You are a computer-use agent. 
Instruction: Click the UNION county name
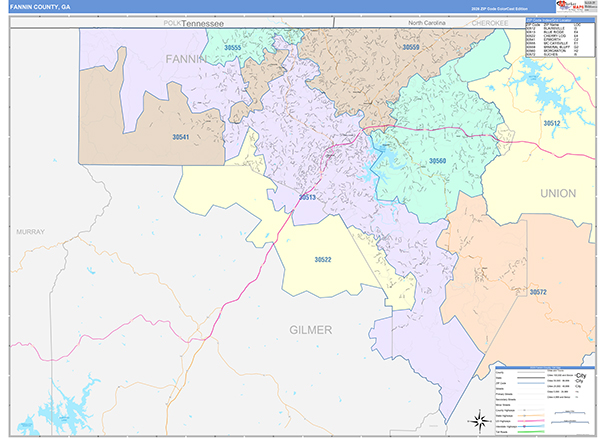point(558,194)
